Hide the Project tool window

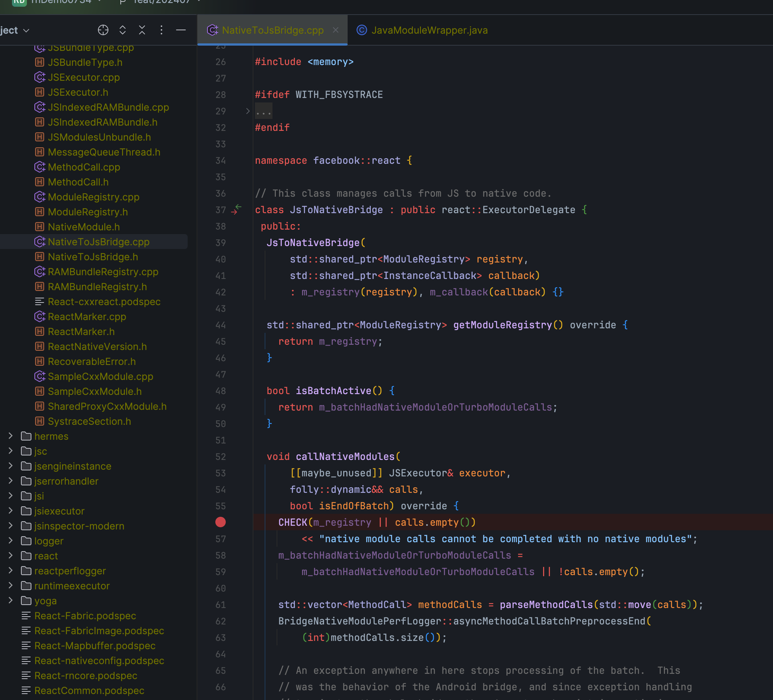(x=181, y=30)
